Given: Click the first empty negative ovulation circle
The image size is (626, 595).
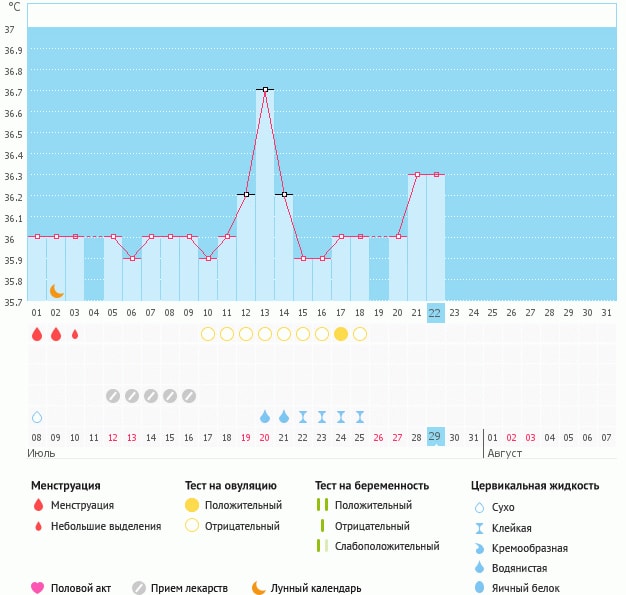Looking at the screenshot, I should point(208,334).
